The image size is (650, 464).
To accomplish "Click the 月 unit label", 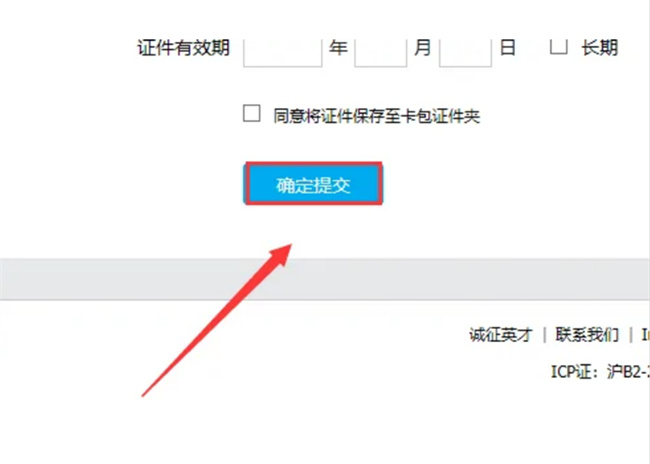I will click(x=422, y=48).
